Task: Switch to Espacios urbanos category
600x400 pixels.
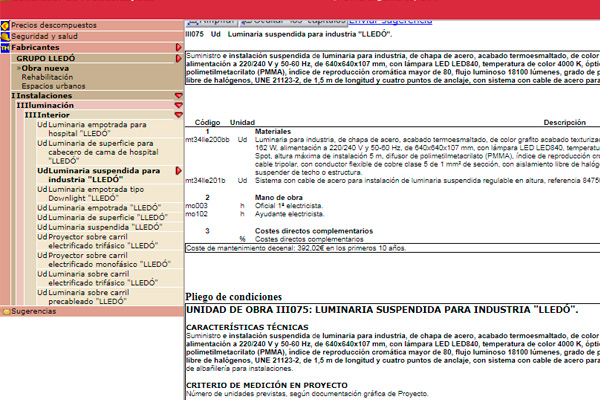Action: coord(53,86)
